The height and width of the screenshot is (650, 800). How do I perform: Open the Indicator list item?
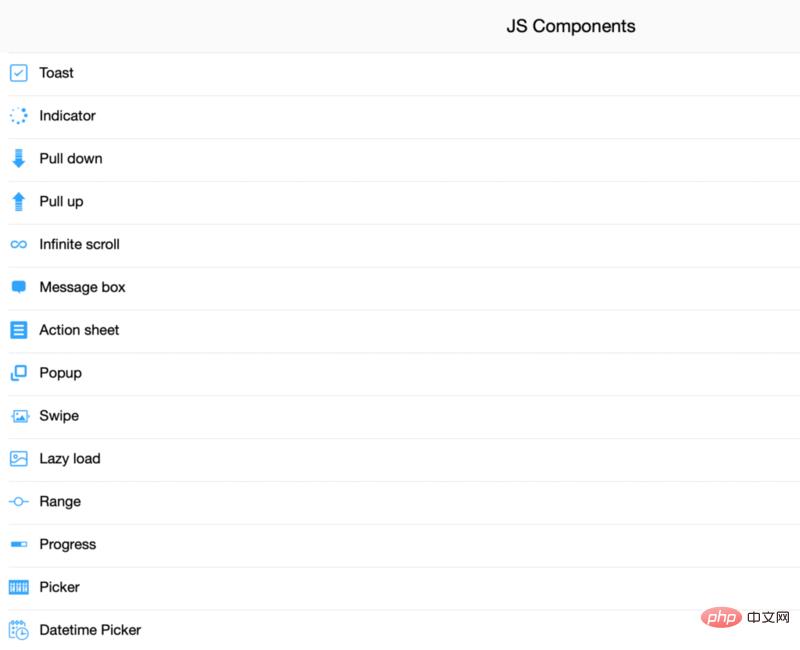67,116
